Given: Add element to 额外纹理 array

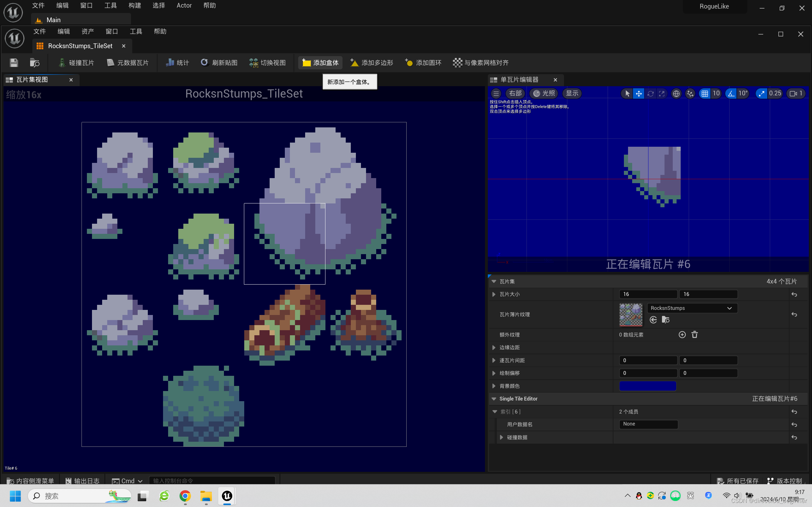Looking at the screenshot, I should (x=682, y=335).
